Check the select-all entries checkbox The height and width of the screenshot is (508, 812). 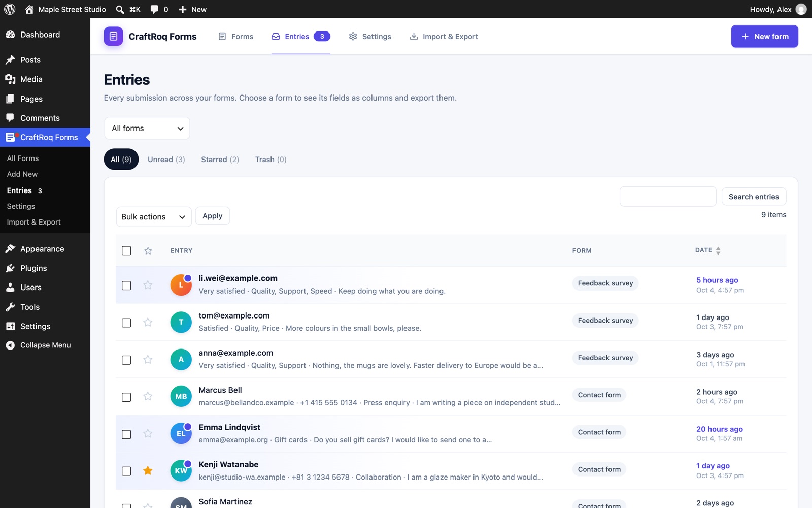tap(126, 250)
